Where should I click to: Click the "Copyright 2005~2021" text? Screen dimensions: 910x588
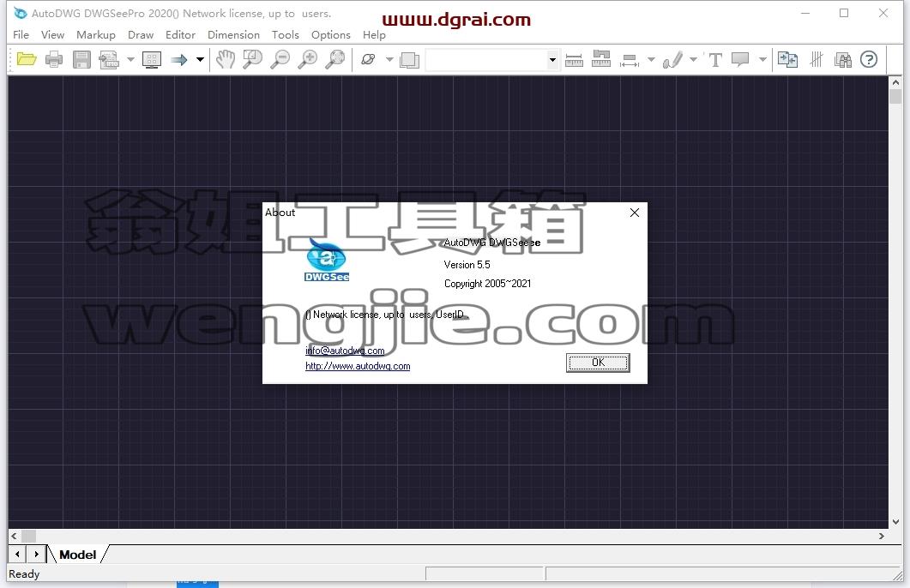coord(487,284)
